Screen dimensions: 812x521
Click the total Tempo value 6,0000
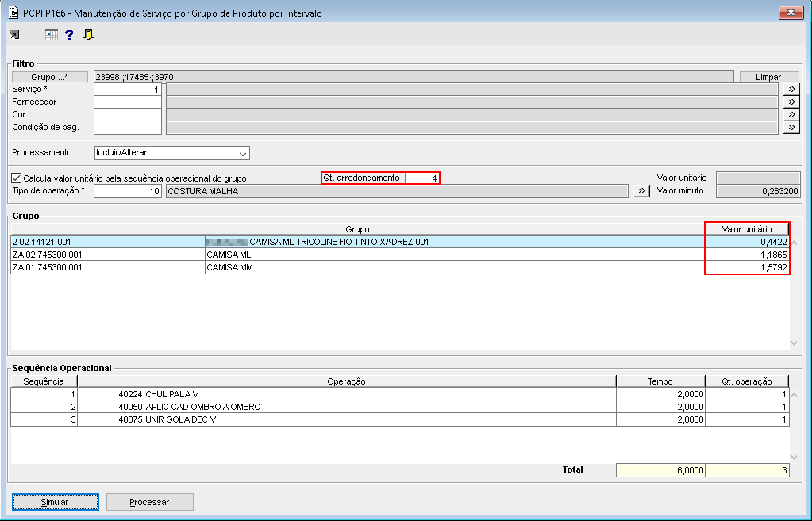660,470
